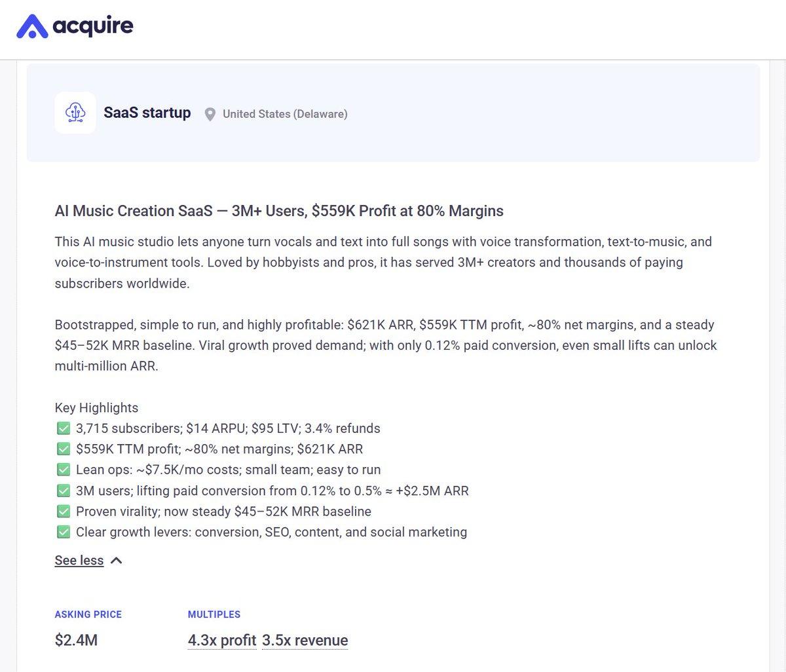Image resolution: width=786 pixels, height=672 pixels.
Task: Toggle the checkmark beside "Proven virality"
Action: [x=63, y=511]
